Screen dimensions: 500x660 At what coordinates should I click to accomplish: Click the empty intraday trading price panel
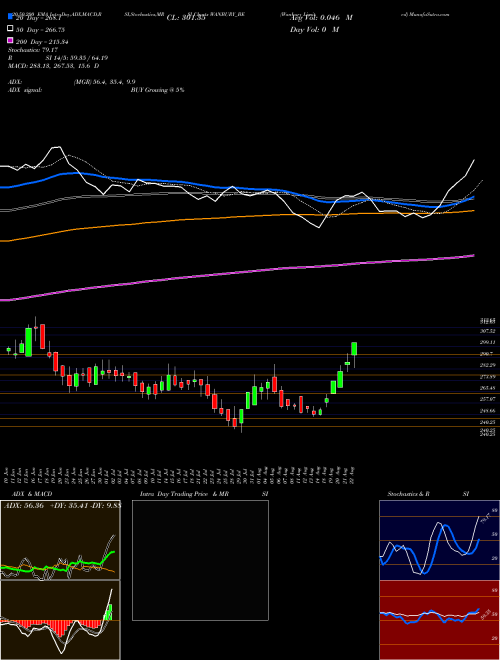(x=200, y=560)
